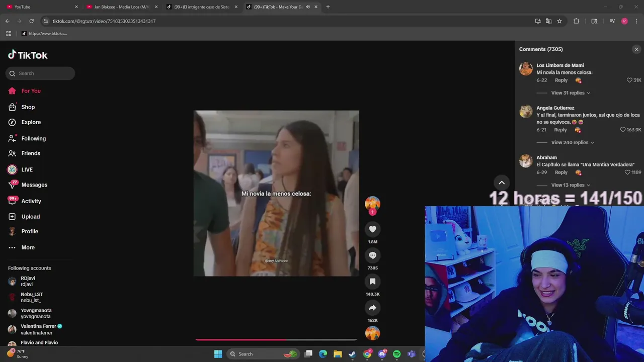Reply to Abraham's comment
Viewport: 644px width, 362px height.
pos(561,172)
